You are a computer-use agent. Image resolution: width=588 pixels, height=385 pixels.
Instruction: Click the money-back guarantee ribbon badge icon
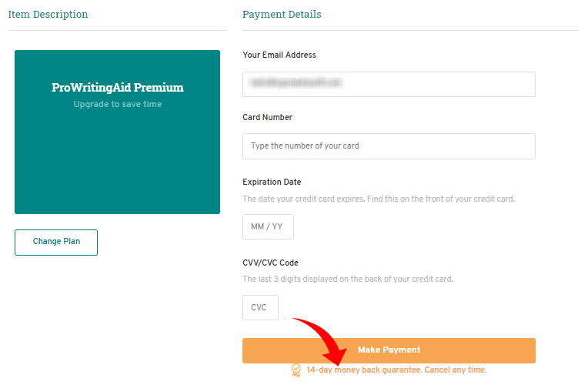(296, 370)
